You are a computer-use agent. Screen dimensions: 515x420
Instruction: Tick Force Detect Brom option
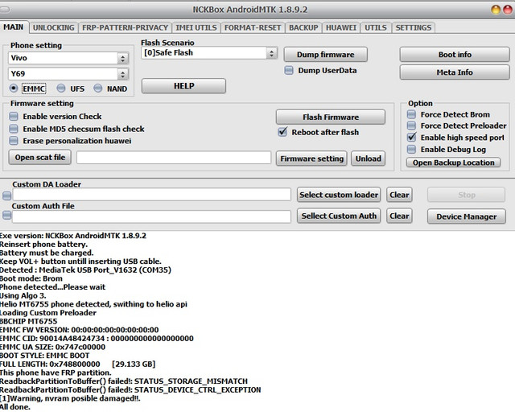412,115
